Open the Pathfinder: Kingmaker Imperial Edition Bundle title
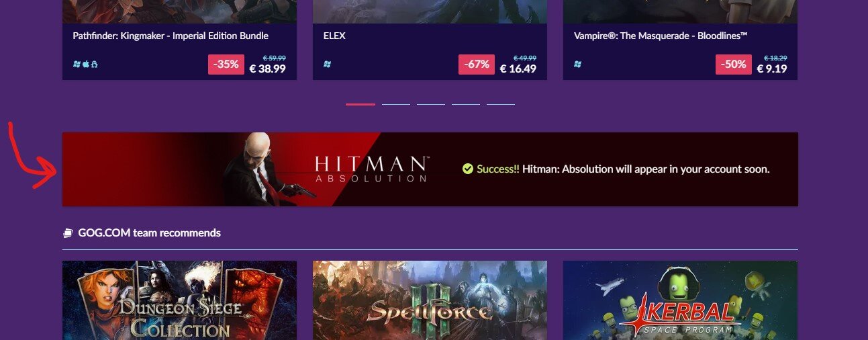 [171, 36]
